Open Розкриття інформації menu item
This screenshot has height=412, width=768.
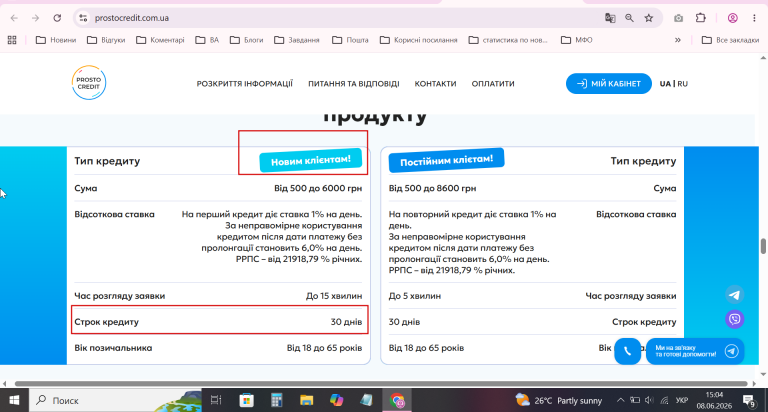pos(244,84)
